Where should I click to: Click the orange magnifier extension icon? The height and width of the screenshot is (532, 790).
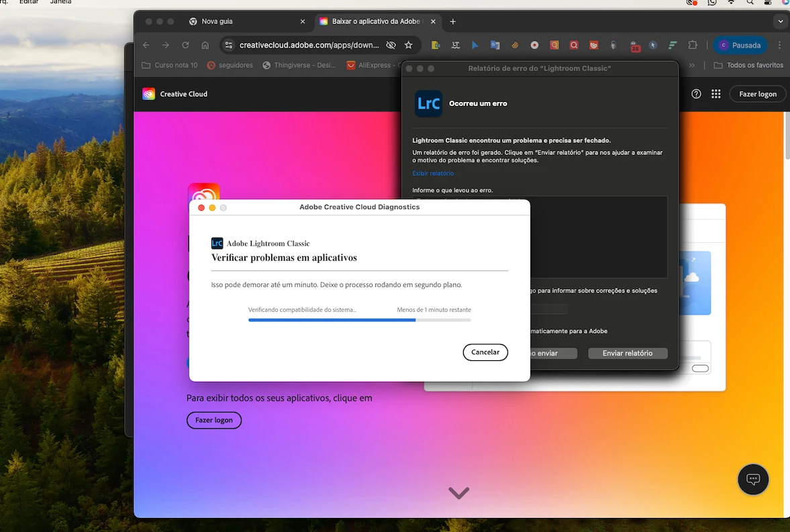[x=554, y=45]
